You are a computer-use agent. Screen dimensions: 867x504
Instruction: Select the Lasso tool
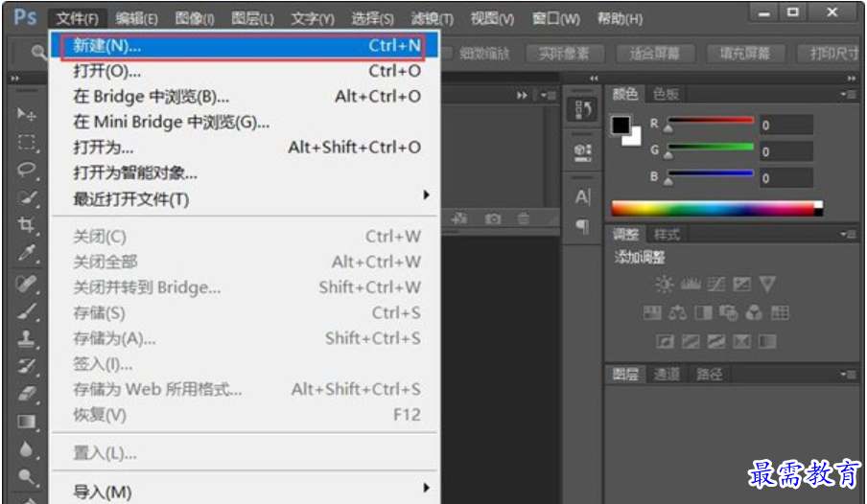(26, 169)
